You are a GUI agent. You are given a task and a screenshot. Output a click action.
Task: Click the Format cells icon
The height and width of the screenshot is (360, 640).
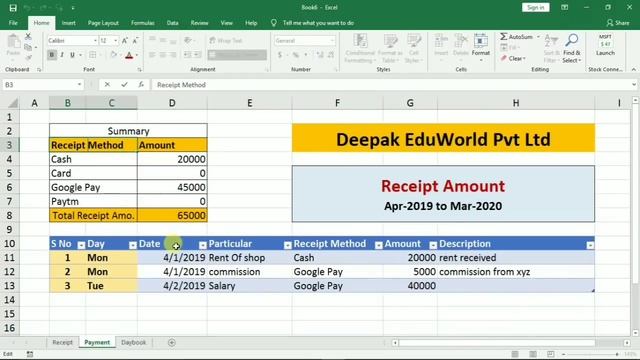(x=480, y=41)
